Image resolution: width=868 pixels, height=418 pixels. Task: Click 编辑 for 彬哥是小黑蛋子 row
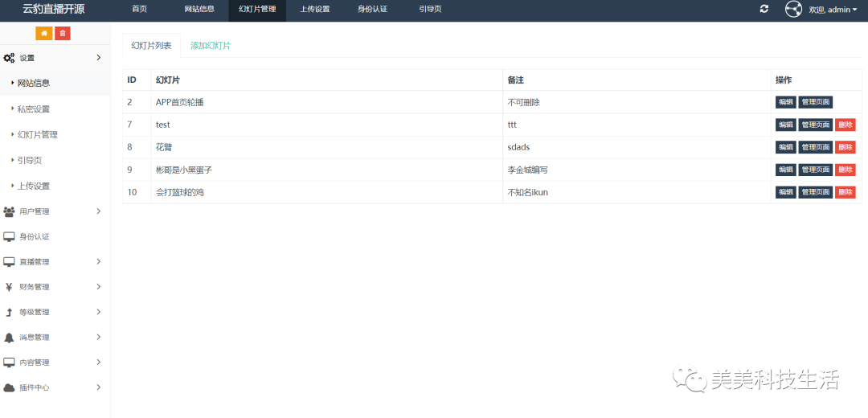pos(785,170)
